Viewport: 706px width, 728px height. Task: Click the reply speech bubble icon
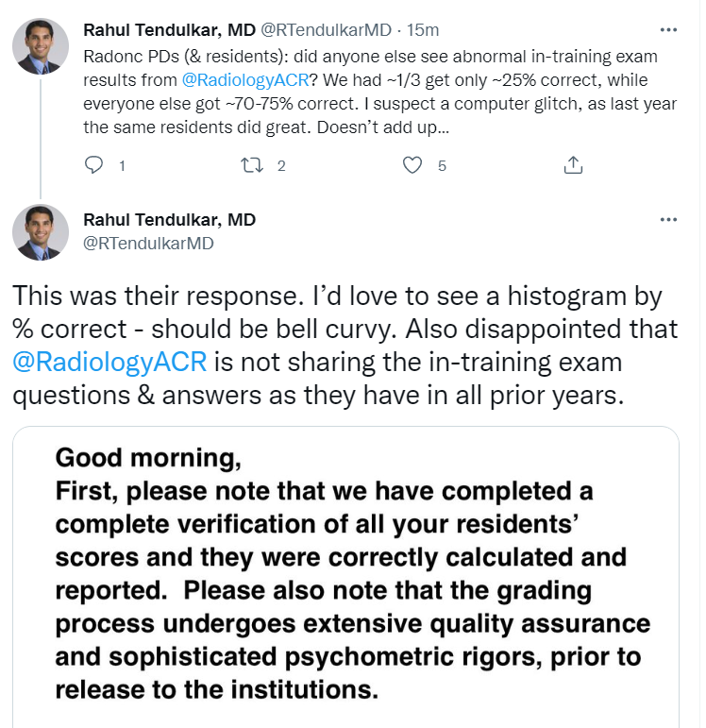pos(93,165)
